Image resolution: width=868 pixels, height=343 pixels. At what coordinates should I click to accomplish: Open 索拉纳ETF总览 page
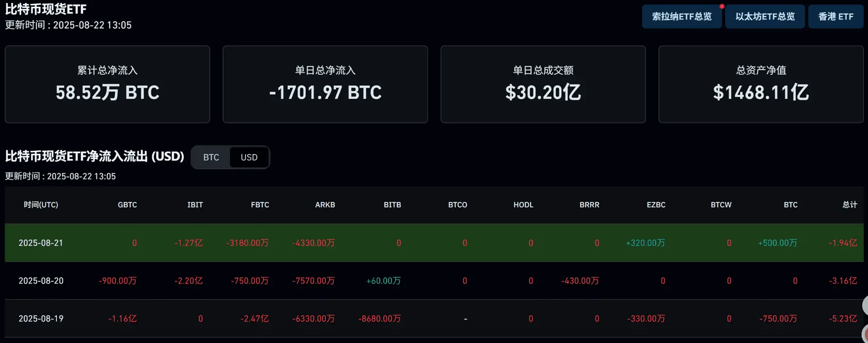tap(682, 17)
